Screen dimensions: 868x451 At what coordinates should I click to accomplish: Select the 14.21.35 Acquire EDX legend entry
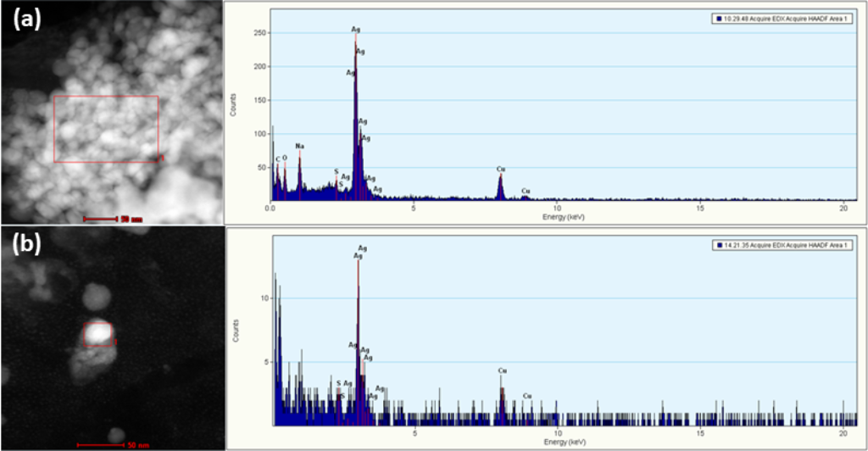pos(783,245)
